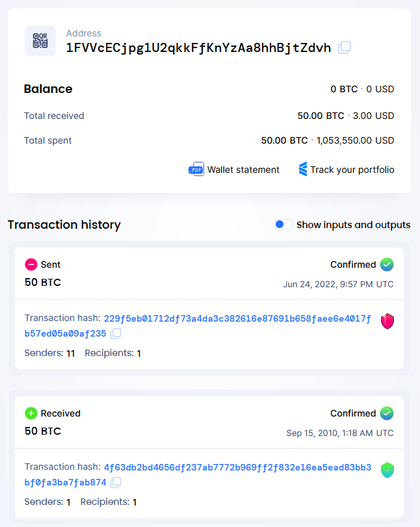This screenshot has height=527, width=420.
Task: Click the Senters count 11 in Sent transaction
Action: pos(71,353)
